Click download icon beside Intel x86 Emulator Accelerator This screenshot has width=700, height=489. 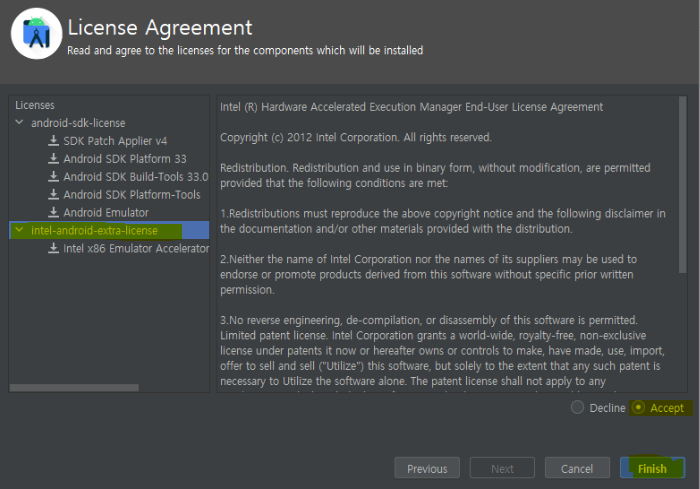(x=54, y=248)
